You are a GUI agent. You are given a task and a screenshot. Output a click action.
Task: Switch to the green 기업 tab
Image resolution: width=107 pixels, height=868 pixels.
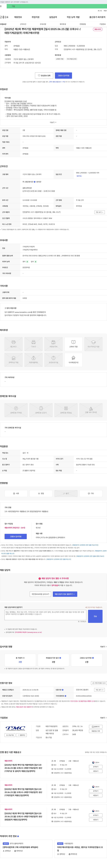13,6
